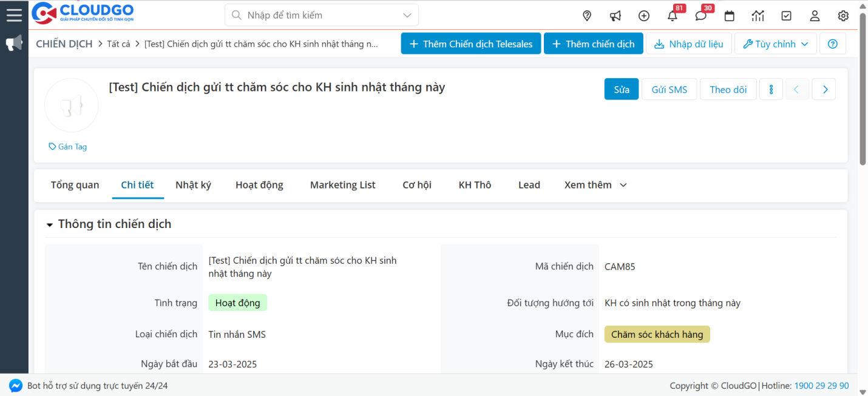Screen dimensions: 868x396
Task: Switch to the Marketing List tab
Action: [342, 185]
